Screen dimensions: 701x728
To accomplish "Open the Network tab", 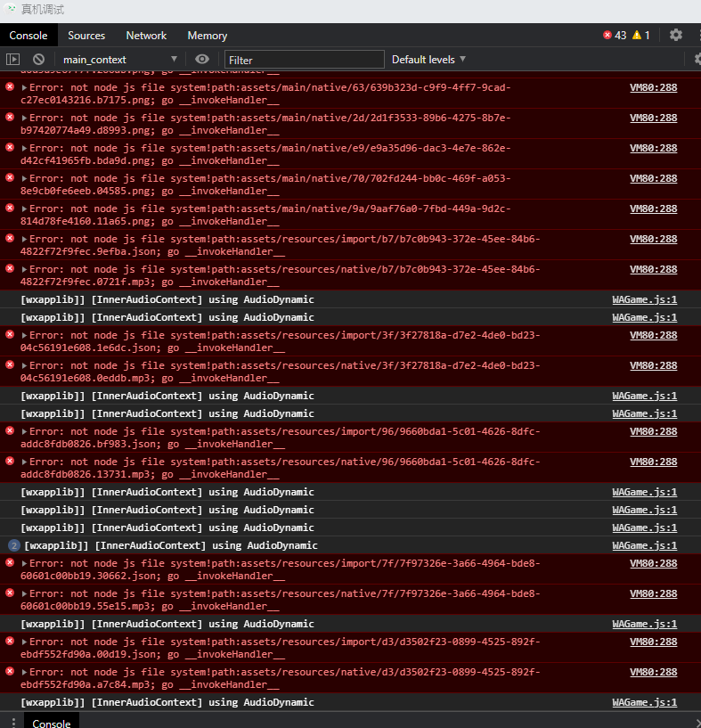I will 146,36.
